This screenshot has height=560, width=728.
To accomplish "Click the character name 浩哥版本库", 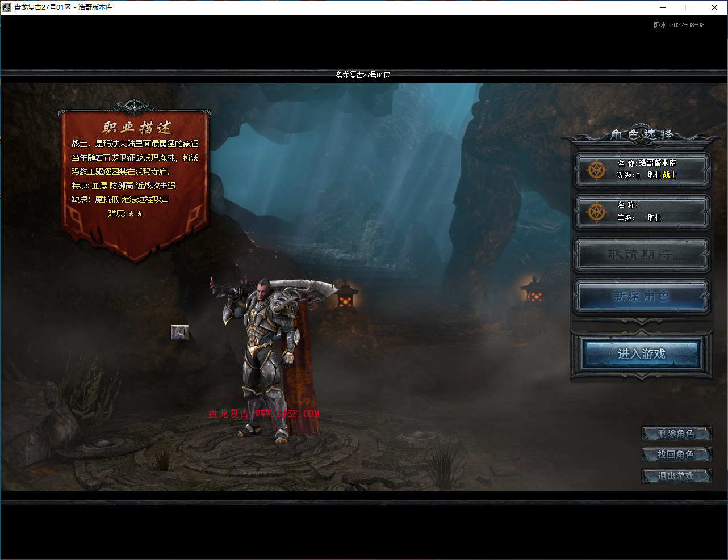I will click(658, 163).
